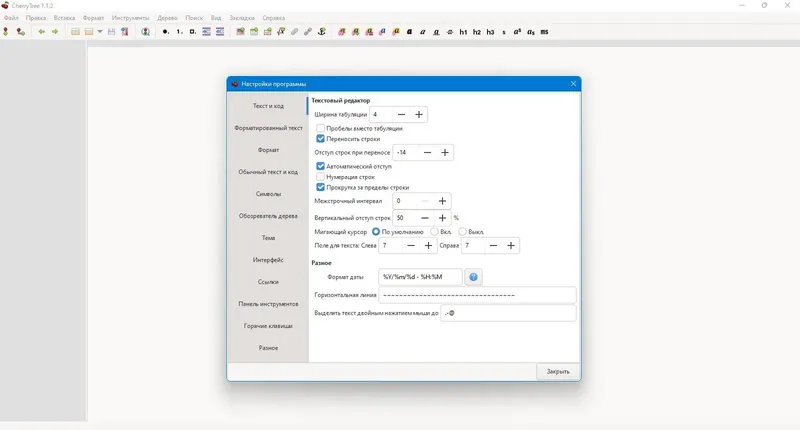Increase left text margin 'Слева'
This screenshot has height=430, width=800.
coord(429,245)
